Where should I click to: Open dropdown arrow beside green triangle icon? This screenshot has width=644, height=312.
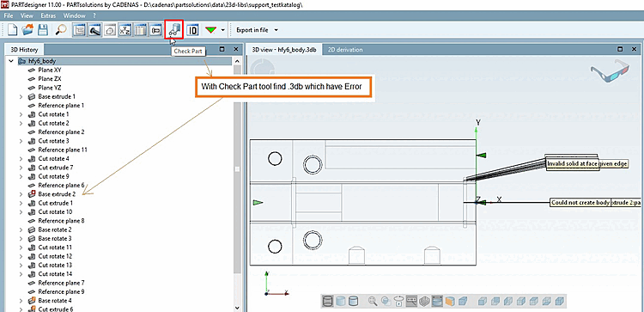coord(223,30)
